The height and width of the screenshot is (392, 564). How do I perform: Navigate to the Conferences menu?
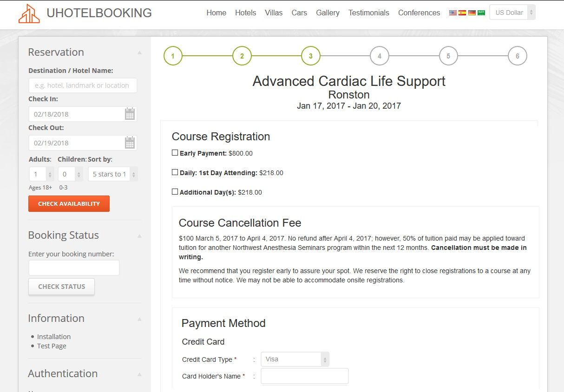(x=419, y=13)
